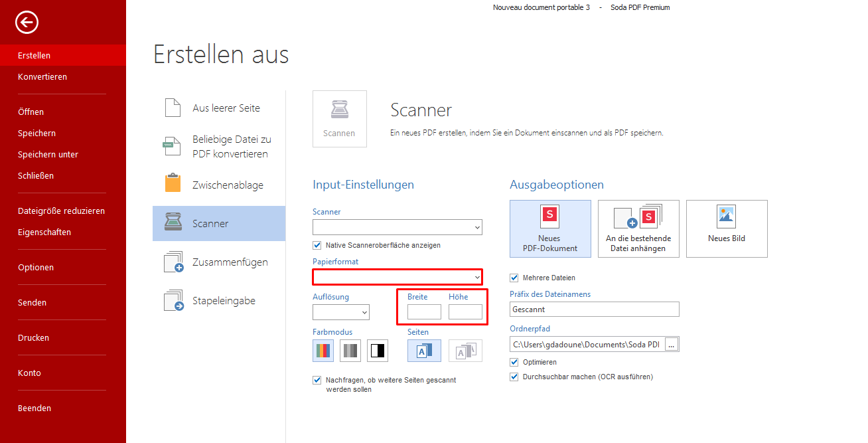Screen dimensions: 868x443
Task: Click the folder path browse button
Action: (672, 344)
